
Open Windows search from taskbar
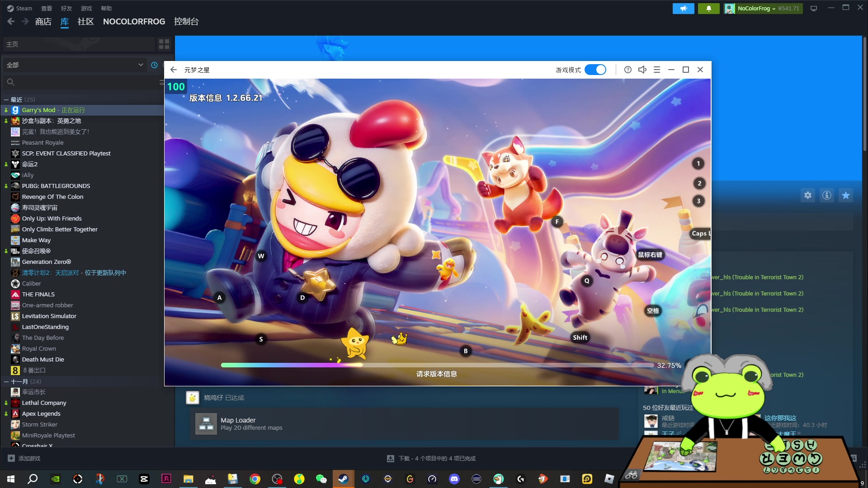pyautogui.click(x=33, y=479)
